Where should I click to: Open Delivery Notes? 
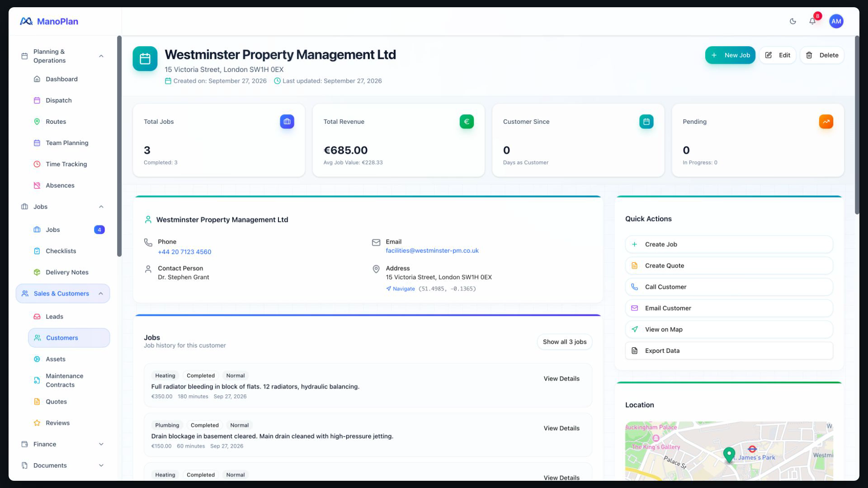69,272
